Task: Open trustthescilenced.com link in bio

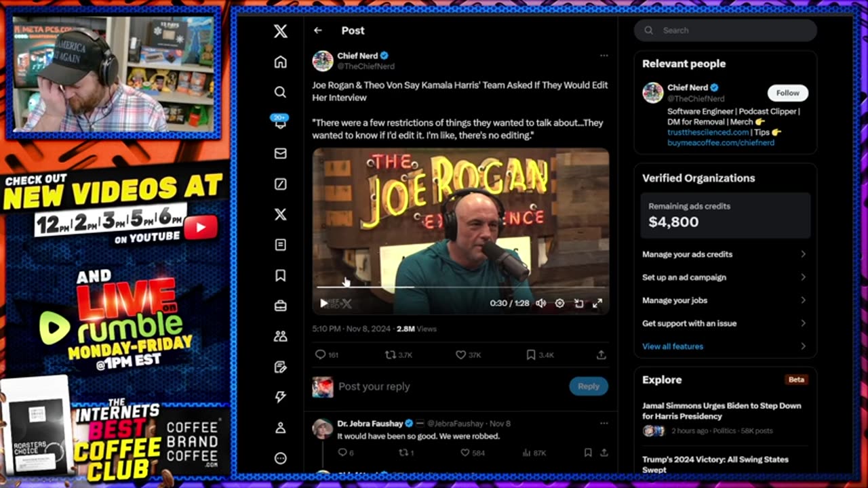Action: [708, 132]
